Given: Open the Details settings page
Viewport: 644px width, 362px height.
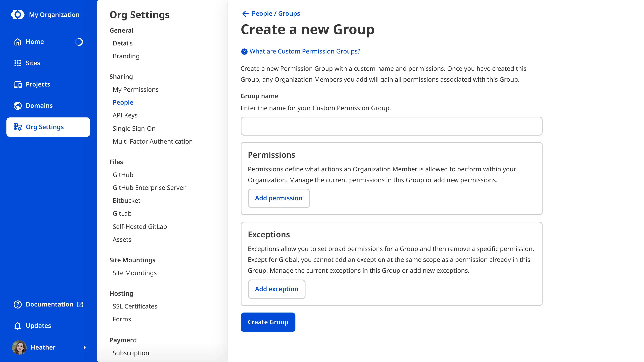Looking at the screenshot, I should pos(123,43).
